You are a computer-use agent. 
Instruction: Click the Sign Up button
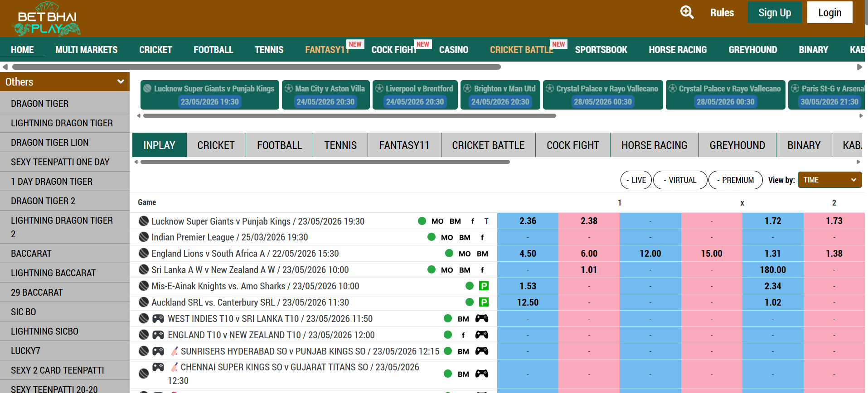775,12
